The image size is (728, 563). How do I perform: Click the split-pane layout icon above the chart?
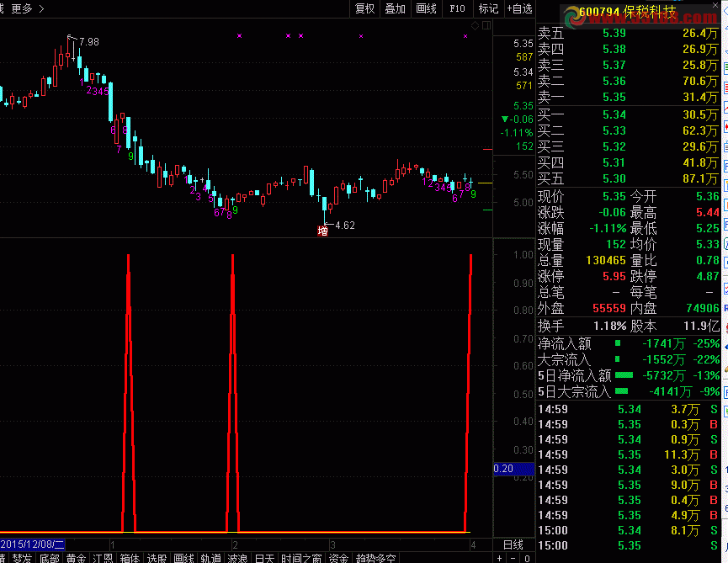[486, 25]
